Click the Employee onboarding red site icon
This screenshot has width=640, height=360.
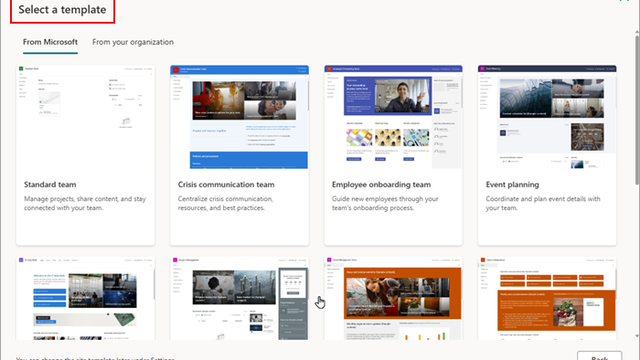(329, 69)
